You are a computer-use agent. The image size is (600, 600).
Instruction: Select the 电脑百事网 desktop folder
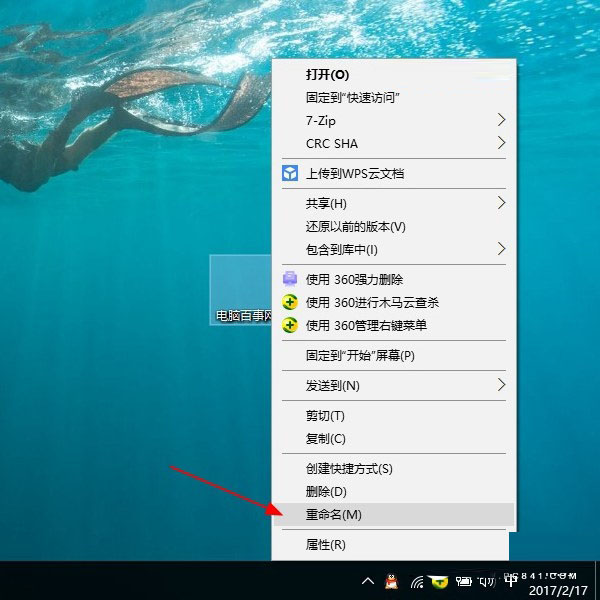(241, 290)
